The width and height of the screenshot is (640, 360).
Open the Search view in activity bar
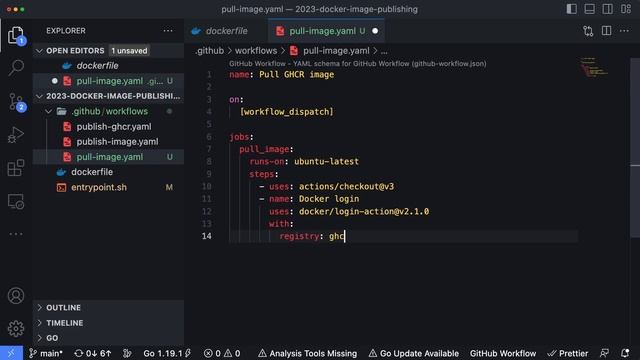[16, 67]
